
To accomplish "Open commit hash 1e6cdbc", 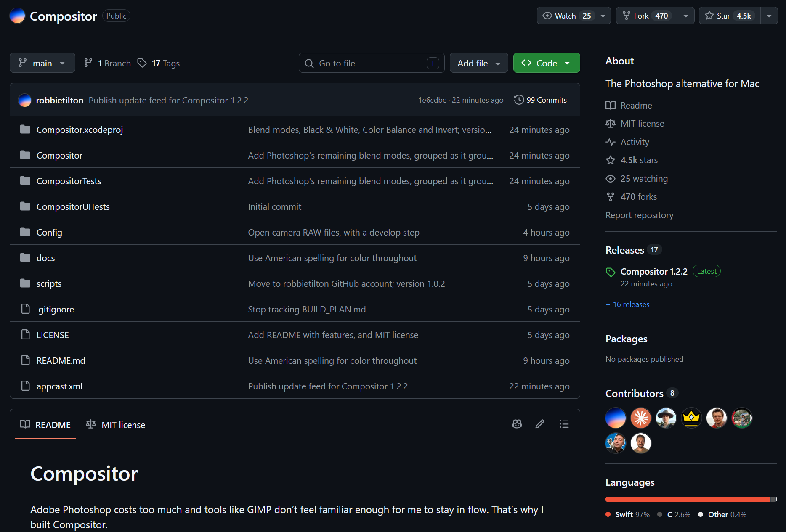I will pyautogui.click(x=432, y=100).
